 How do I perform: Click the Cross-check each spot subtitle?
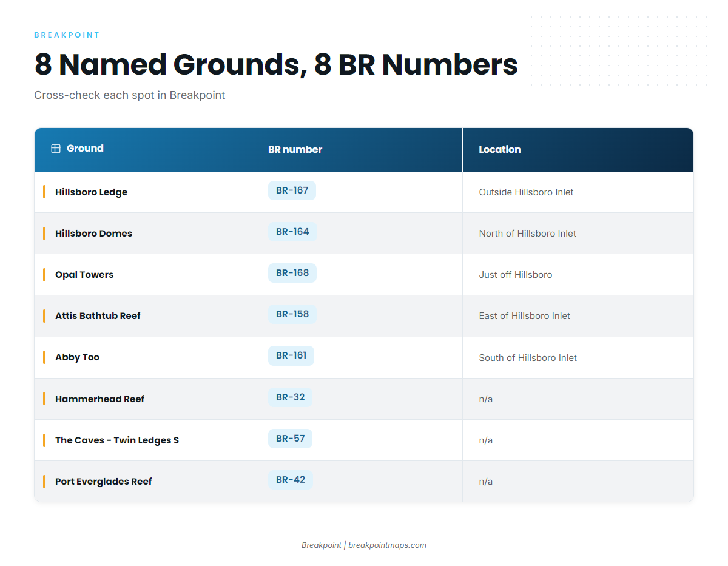(x=130, y=95)
